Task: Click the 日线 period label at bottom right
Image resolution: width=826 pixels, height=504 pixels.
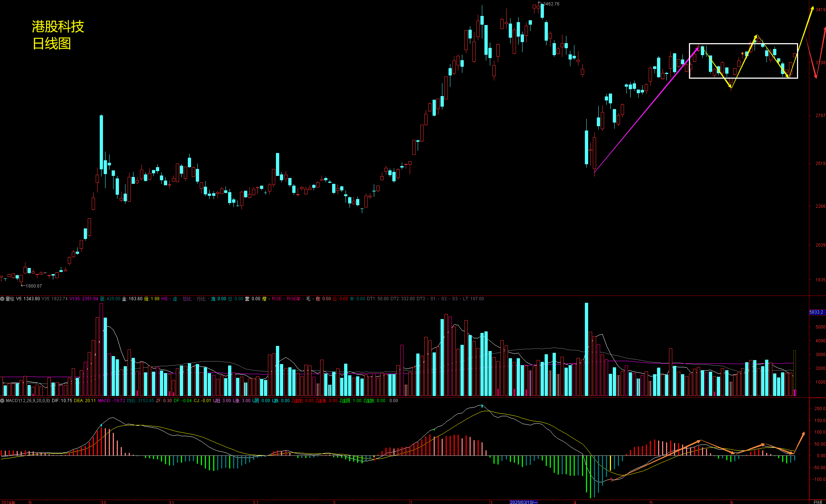Action: [818, 502]
